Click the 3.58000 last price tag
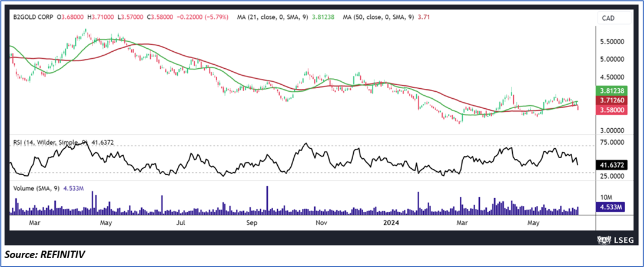 [x=610, y=110]
